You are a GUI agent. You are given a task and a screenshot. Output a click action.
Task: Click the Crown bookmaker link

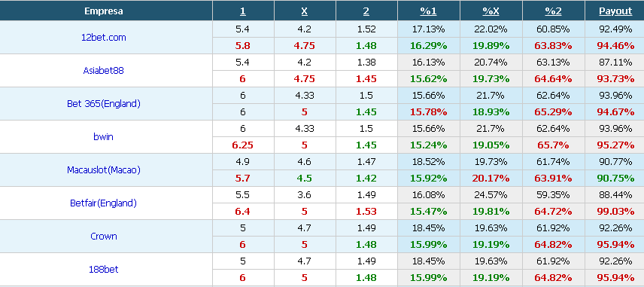pos(104,237)
